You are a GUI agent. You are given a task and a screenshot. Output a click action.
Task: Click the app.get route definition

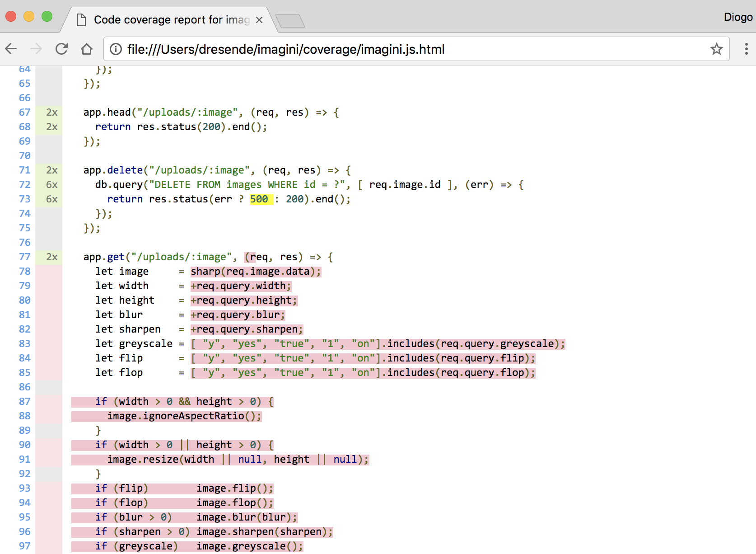coord(208,257)
